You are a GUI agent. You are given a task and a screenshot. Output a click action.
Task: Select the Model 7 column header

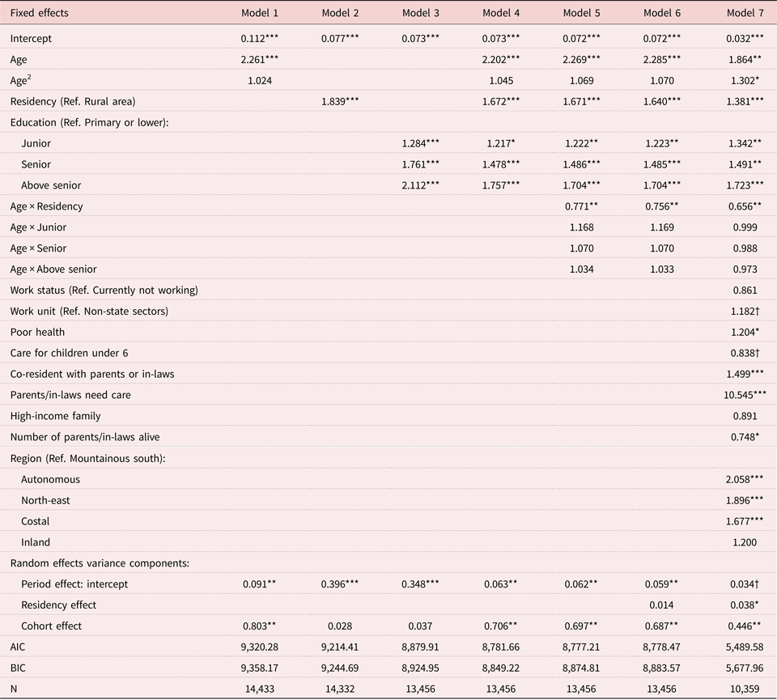(745, 13)
